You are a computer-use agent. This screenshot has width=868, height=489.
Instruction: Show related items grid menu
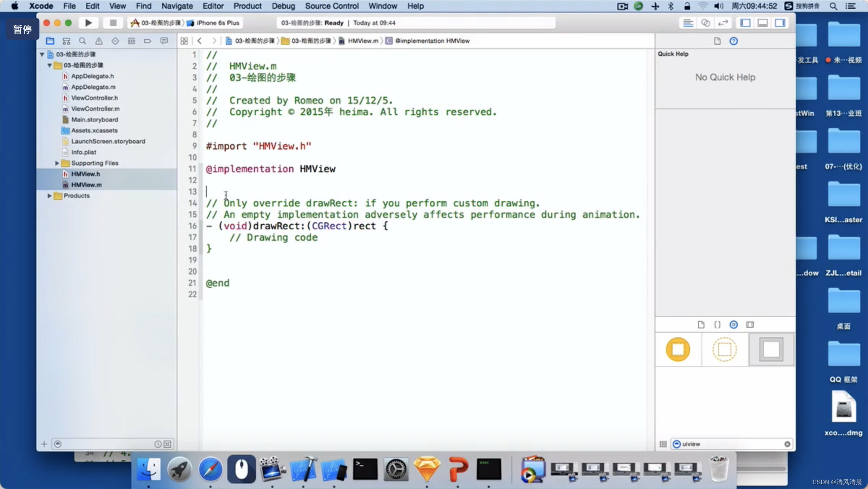coord(184,41)
